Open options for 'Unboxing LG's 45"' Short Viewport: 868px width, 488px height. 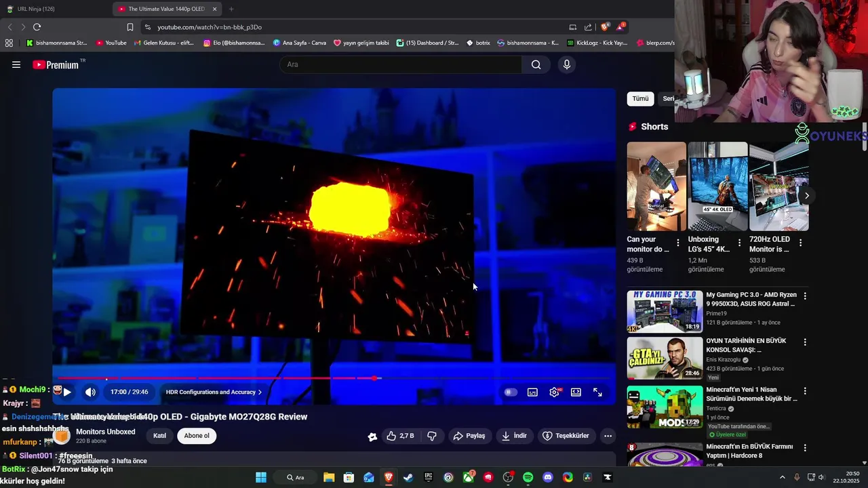739,243
